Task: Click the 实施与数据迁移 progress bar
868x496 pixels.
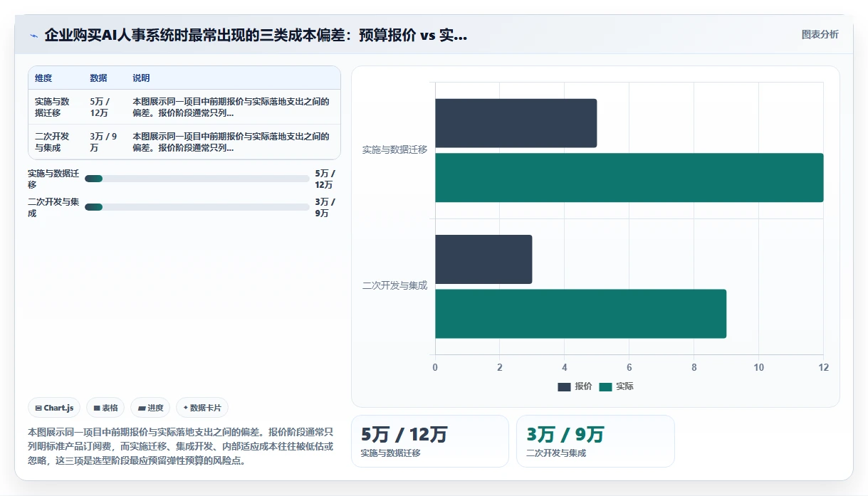Action: pyautogui.click(x=197, y=179)
